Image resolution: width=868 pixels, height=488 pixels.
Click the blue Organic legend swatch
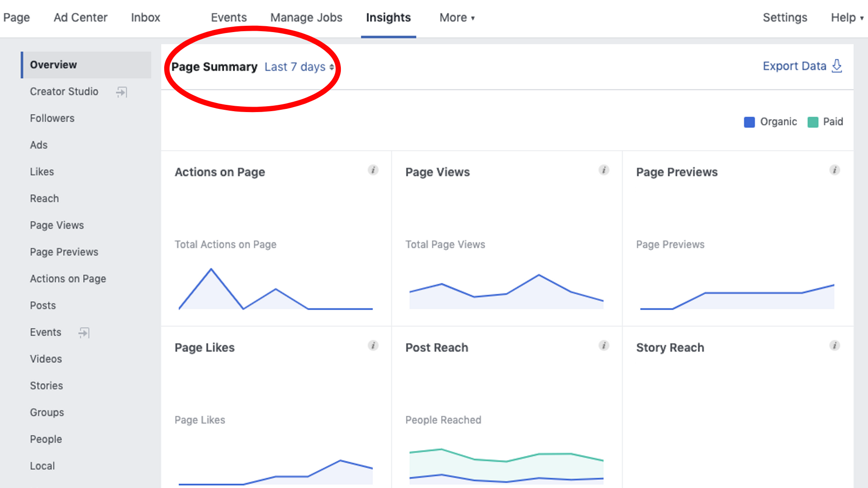tap(749, 122)
